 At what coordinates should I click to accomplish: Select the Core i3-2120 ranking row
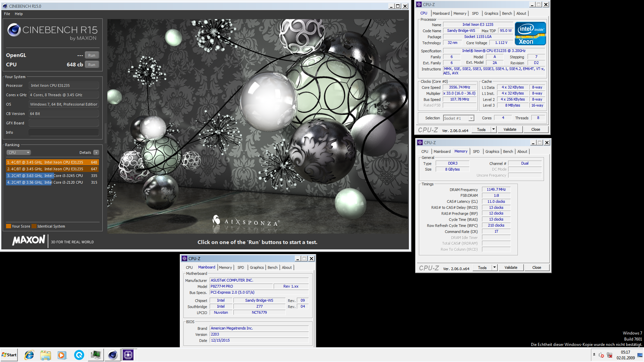click(52, 182)
